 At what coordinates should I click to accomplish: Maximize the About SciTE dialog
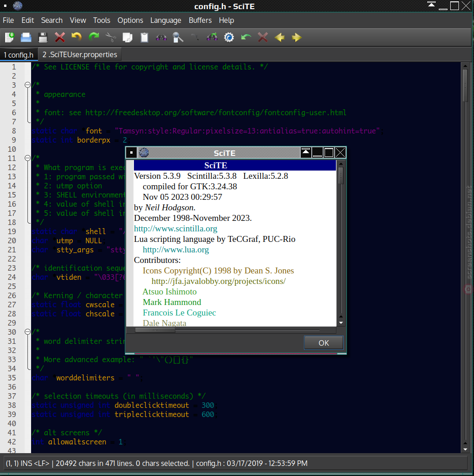tap(329, 152)
